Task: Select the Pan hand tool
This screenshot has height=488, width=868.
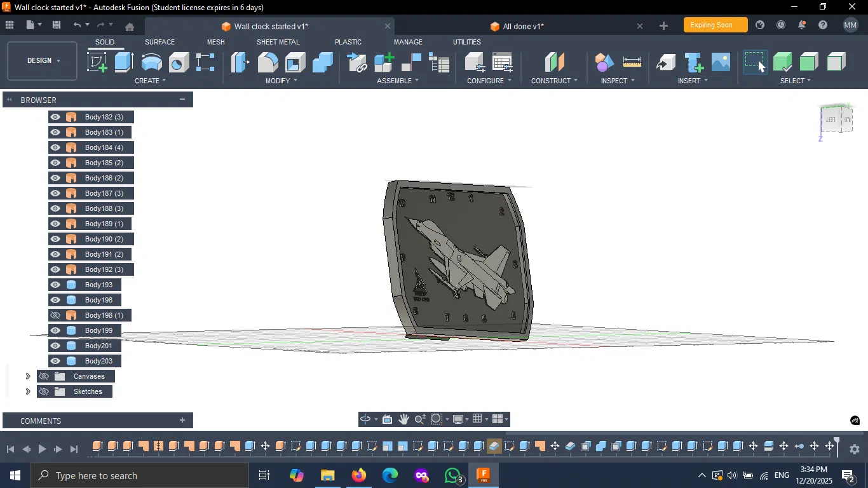Action: [x=404, y=419]
